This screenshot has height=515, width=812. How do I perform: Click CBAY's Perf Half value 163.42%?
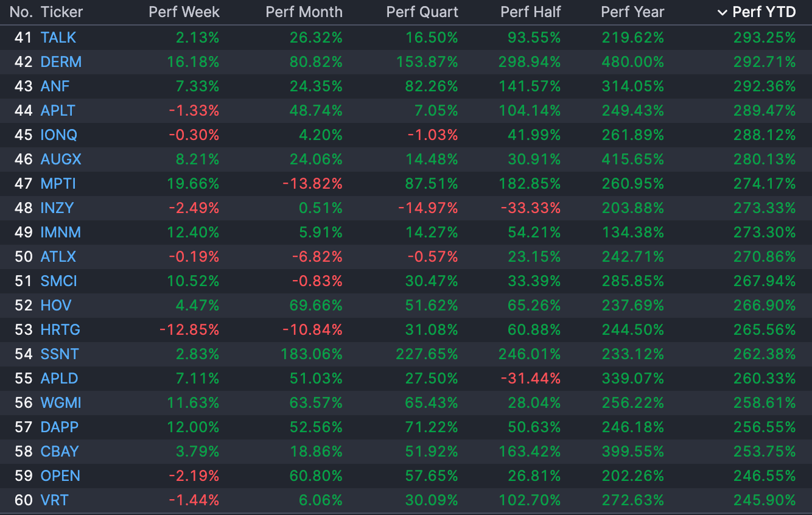530,452
